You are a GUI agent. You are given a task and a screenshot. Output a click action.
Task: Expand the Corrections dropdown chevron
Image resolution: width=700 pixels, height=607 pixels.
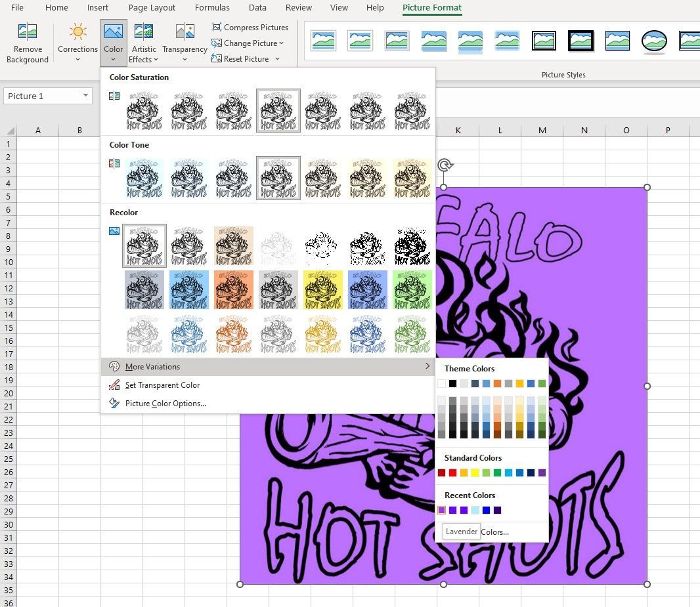(77, 59)
